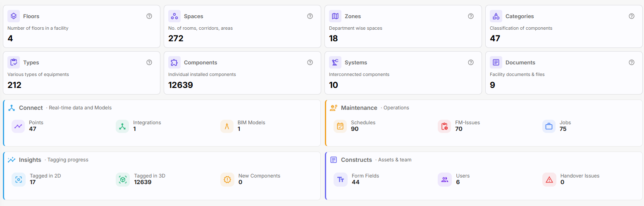This screenshot has height=206, width=644.
Task: Click the FM-Issues label
Action: (467, 123)
